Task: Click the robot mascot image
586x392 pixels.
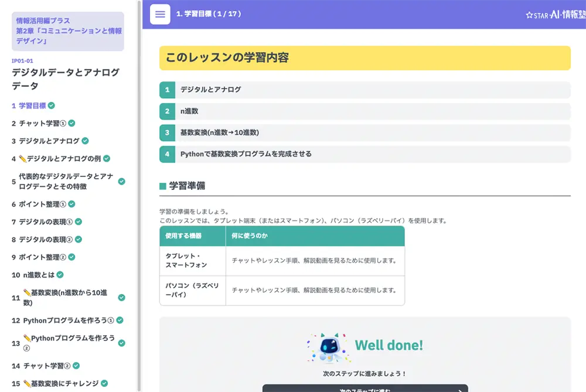Action: [x=329, y=348]
